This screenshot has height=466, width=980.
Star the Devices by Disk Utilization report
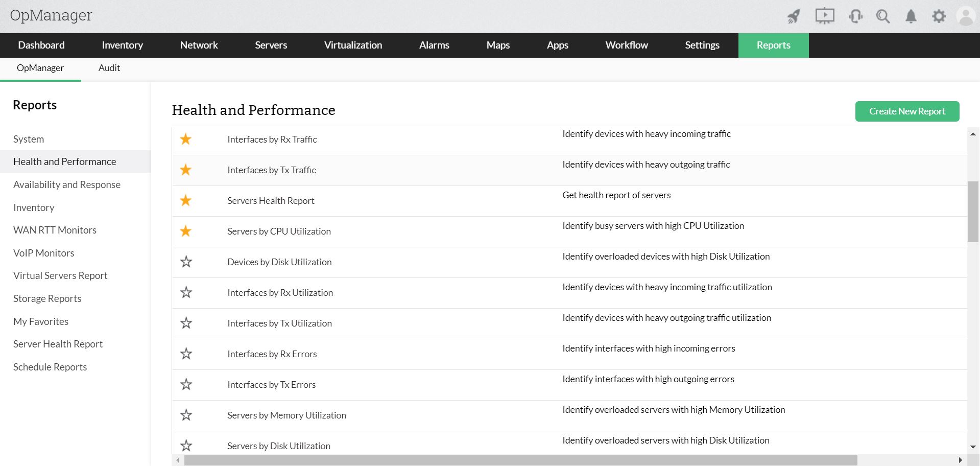(186, 262)
